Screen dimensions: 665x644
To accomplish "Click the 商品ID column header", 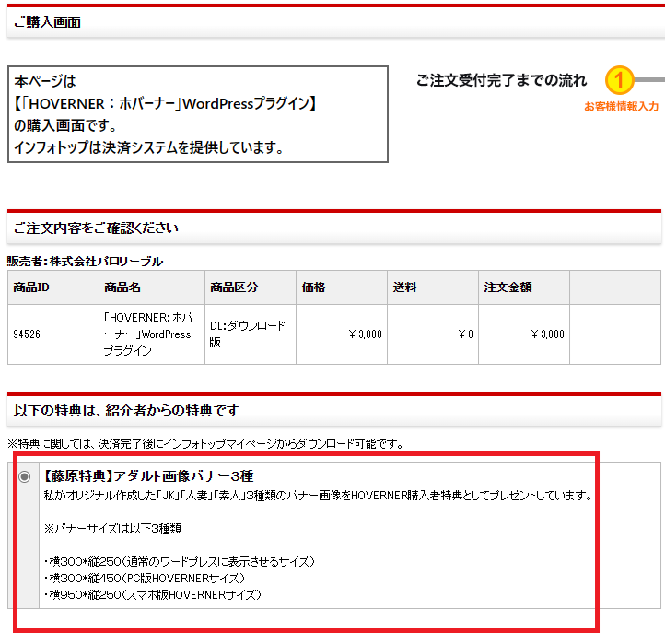I will [53, 287].
